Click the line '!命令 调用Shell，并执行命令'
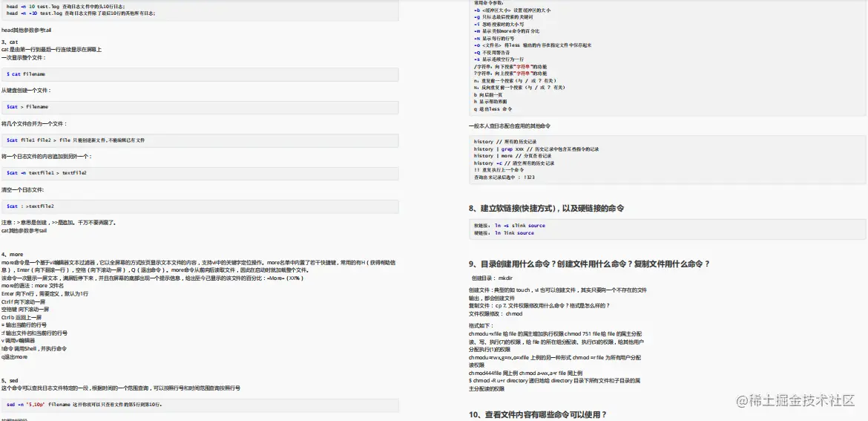The height and width of the screenshot is (421, 868). (x=34, y=349)
